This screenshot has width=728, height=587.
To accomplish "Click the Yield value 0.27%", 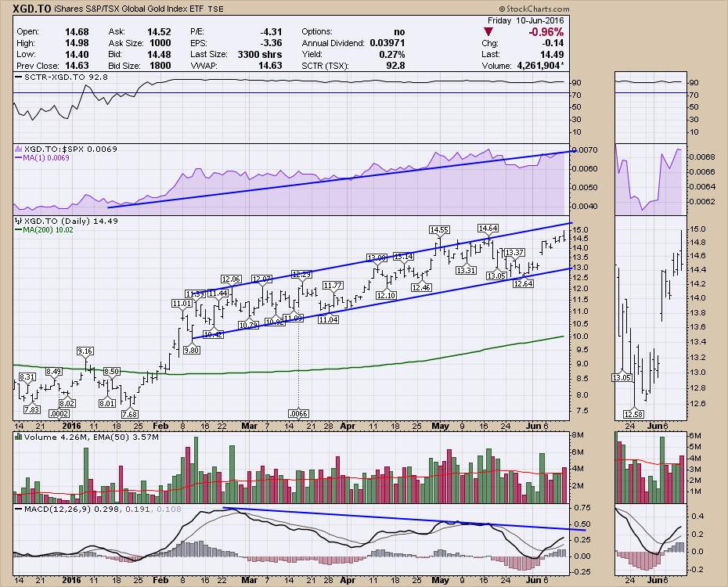I will (x=392, y=54).
